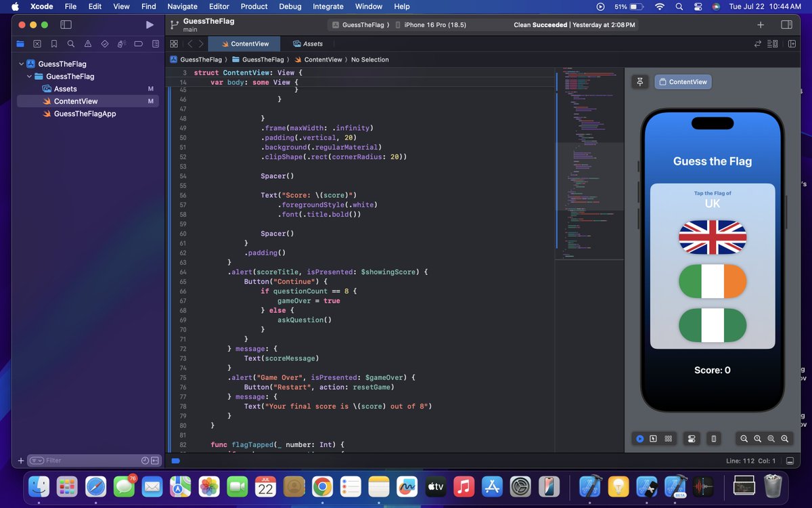
Task: Click the Clean Succeeded activity status
Action: [x=574, y=25]
